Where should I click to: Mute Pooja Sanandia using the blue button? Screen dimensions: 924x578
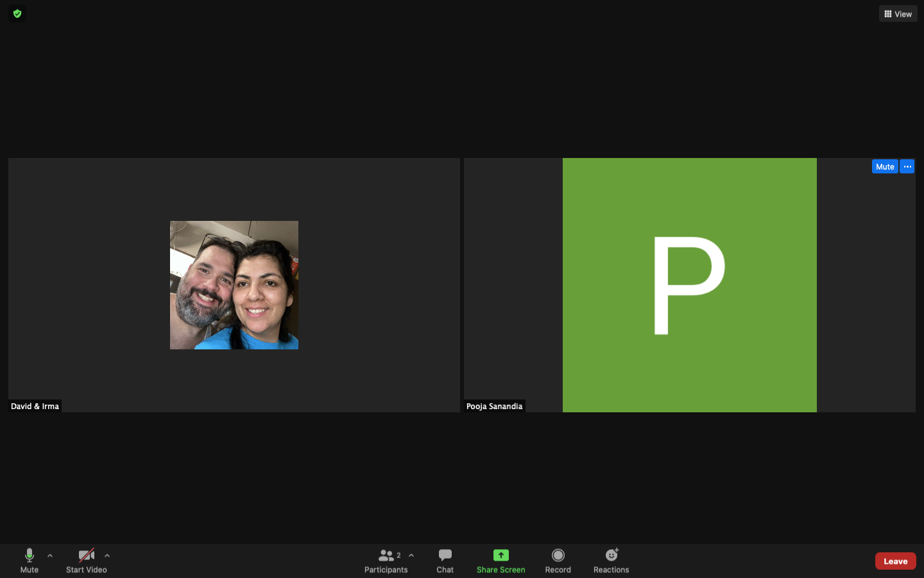tap(884, 166)
